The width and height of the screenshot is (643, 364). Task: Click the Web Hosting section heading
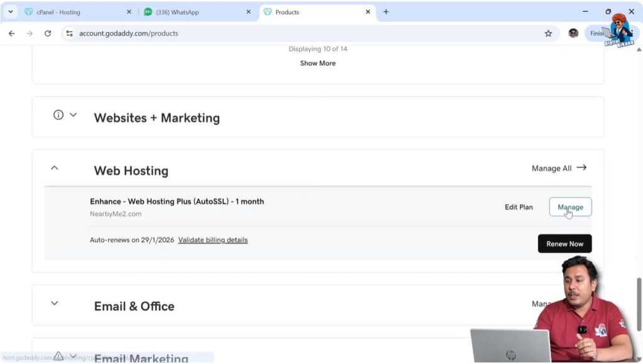pos(131,171)
